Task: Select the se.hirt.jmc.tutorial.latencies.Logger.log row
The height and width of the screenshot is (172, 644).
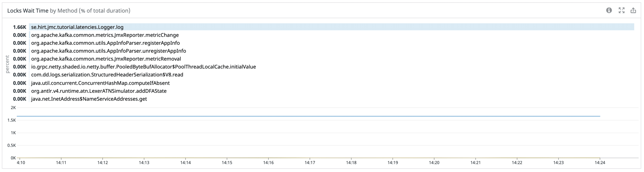Action: [x=332, y=27]
